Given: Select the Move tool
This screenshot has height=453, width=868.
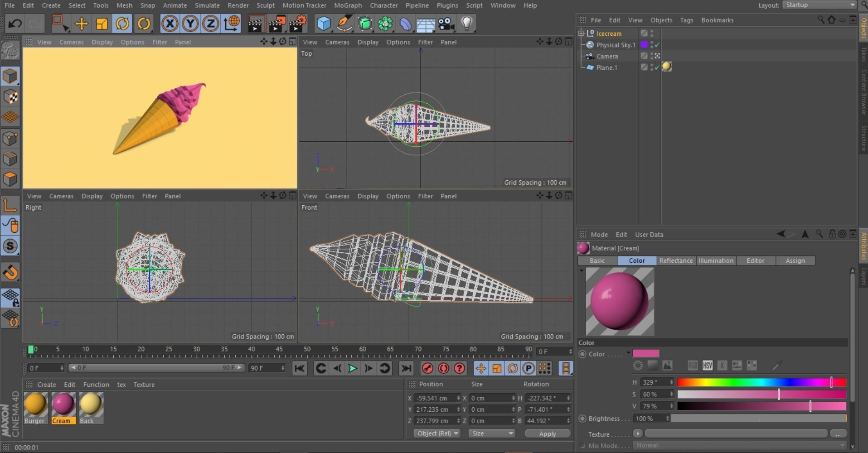Looking at the screenshot, I should coord(81,23).
